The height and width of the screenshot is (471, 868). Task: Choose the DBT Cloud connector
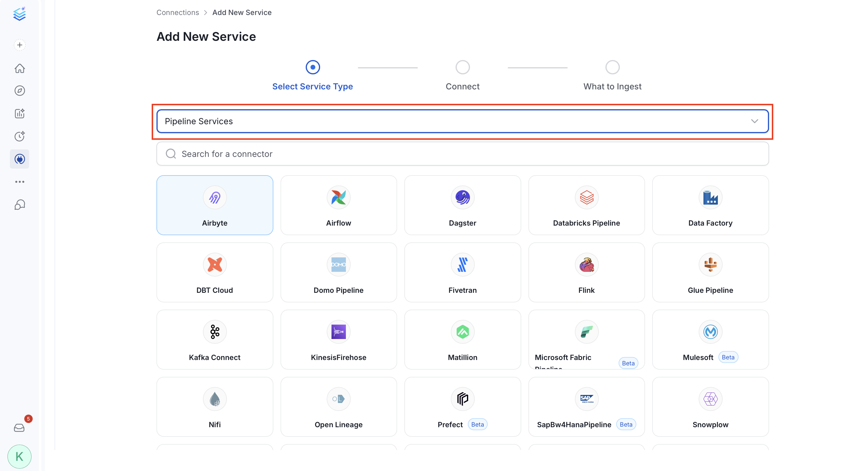tap(215, 272)
